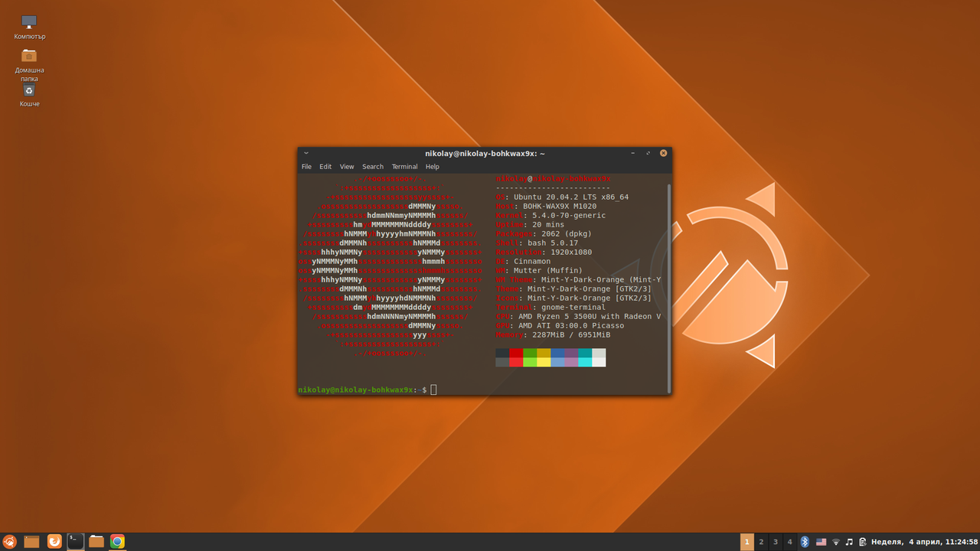Click the 'AMD ATI 03:00.0 Picasso' text
980x551 pixels.
[571, 325]
